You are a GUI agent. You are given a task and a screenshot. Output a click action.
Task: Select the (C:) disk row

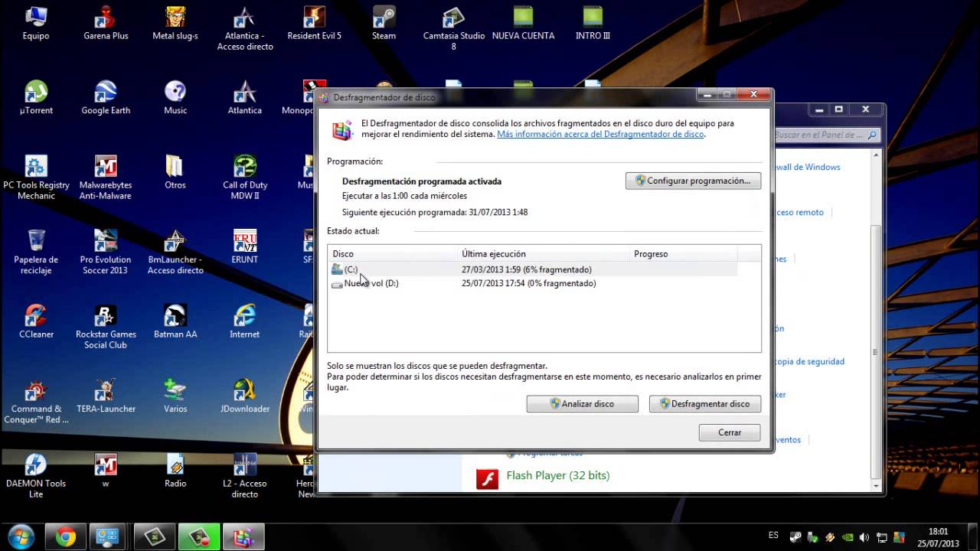[x=533, y=269]
